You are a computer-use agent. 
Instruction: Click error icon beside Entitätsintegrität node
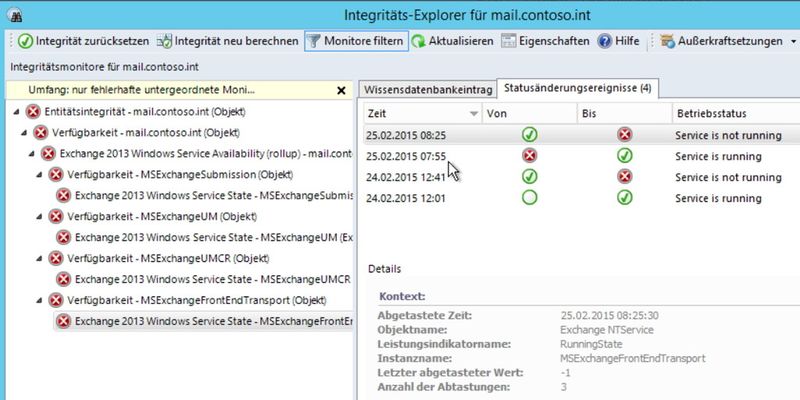[x=33, y=112]
